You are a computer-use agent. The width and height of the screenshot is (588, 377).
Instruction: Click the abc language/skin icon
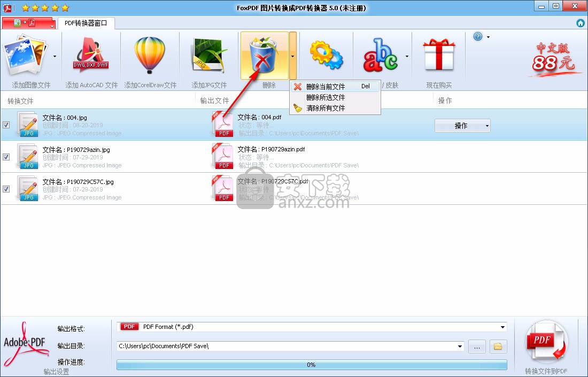click(380, 55)
